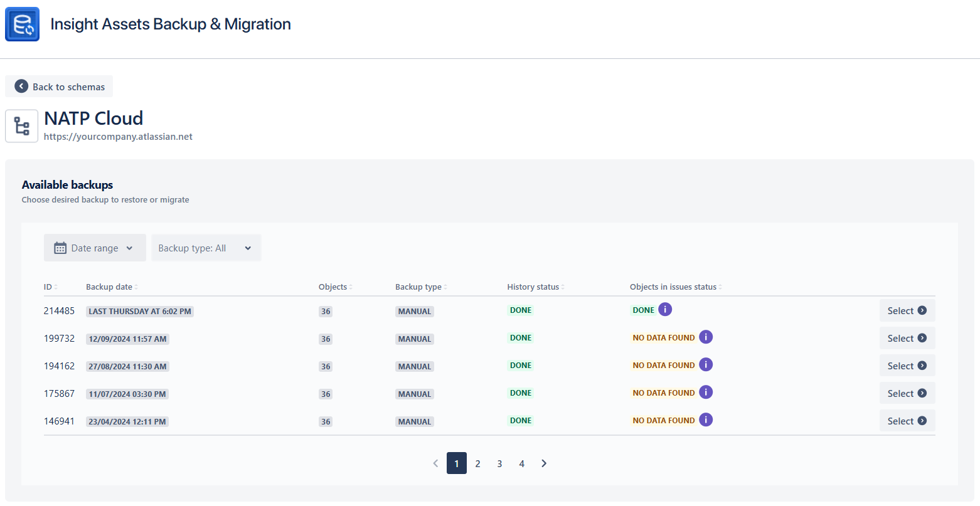The height and width of the screenshot is (506, 980).
Task: Click History DONE status for backup 194162
Action: pyautogui.click(x=521, y=366)
